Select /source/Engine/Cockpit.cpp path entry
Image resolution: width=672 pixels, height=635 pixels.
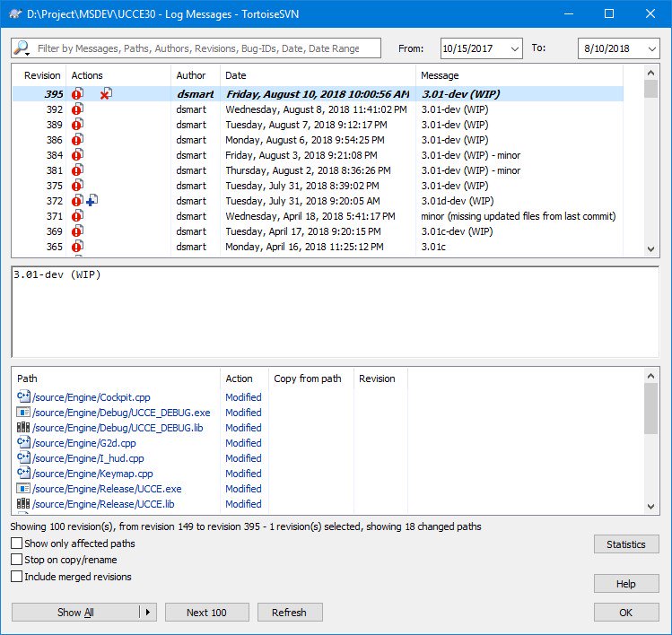[x=92, y=397]
